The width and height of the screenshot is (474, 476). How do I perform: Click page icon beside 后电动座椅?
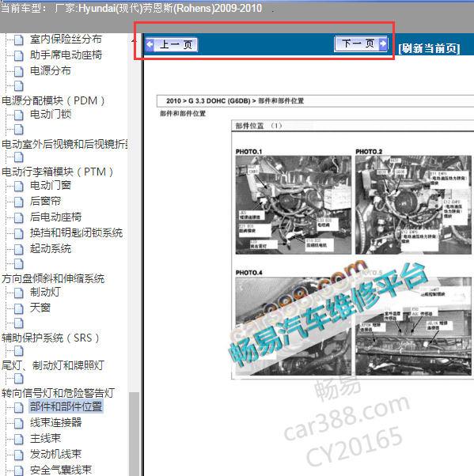[19, 217]
